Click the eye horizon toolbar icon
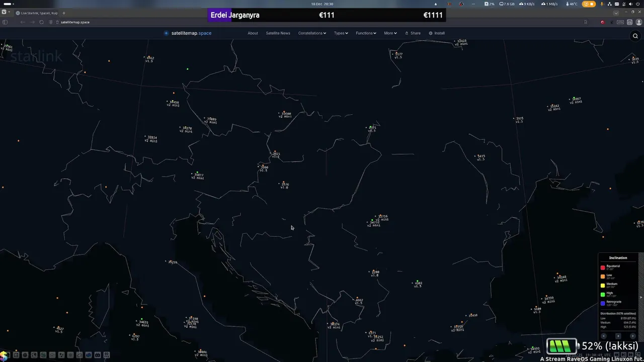 pyautogui.click(x=52, y=355)
